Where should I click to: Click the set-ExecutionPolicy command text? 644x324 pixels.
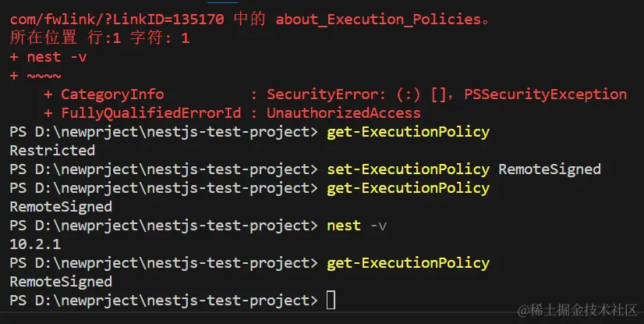point(408,169)
